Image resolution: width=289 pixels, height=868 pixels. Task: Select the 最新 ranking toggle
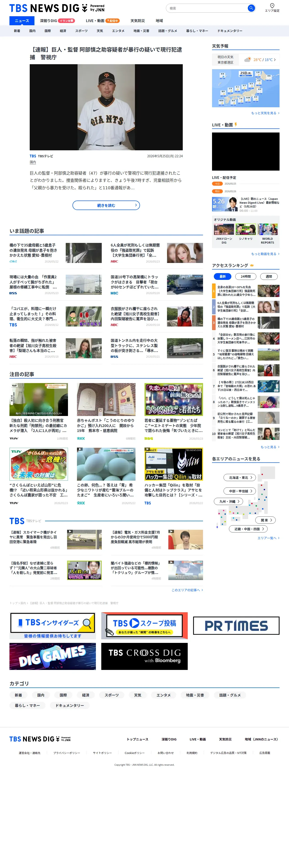(x=222, y=277)
